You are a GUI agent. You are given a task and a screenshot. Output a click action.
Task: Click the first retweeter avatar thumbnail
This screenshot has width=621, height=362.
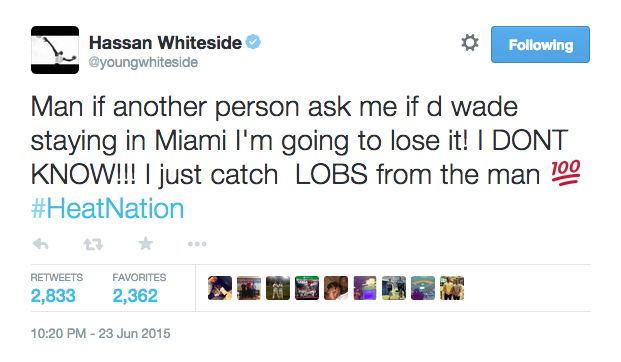[x=220, y=288]
